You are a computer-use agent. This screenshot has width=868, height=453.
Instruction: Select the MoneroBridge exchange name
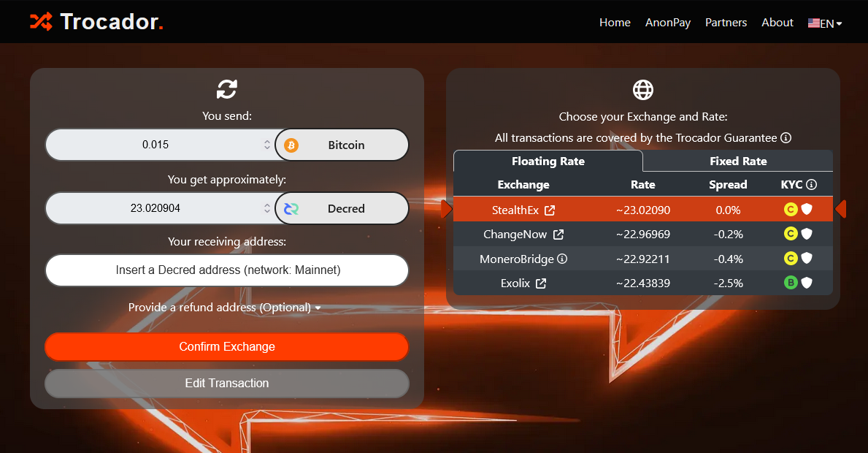click(x=516, y=259)
